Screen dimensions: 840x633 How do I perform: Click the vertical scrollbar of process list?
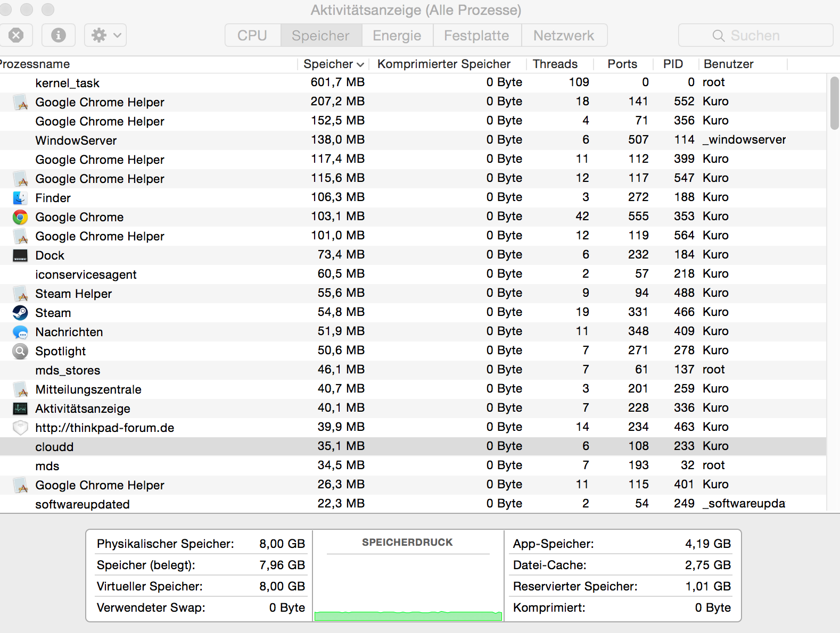[x=834, y=103]
